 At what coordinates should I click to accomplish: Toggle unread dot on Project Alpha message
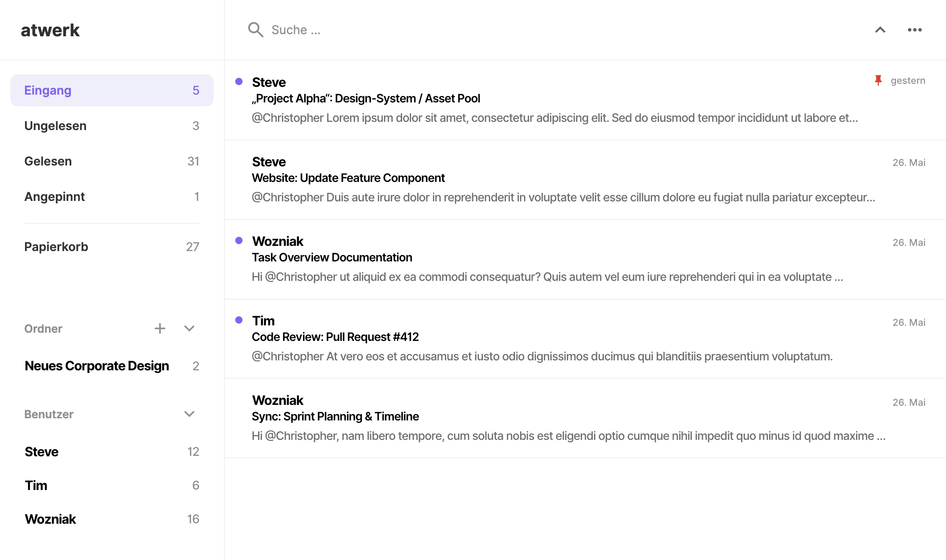click(x=239, y=81)
